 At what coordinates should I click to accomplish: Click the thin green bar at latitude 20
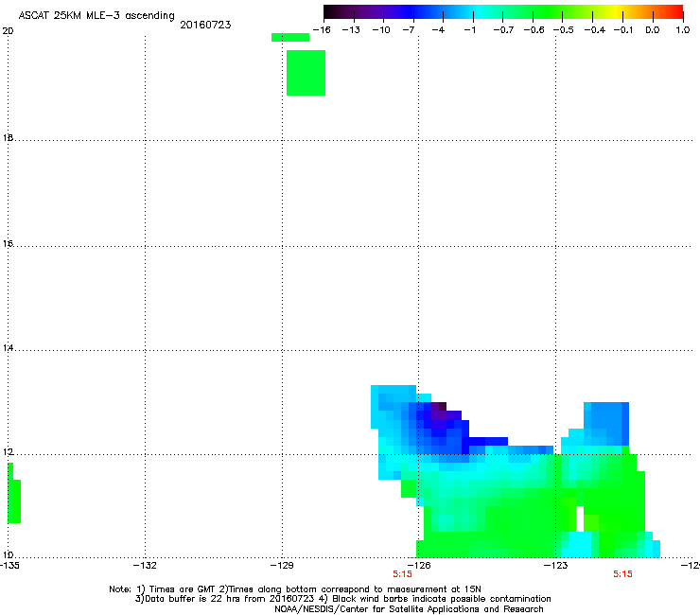(x=290, y=38)
